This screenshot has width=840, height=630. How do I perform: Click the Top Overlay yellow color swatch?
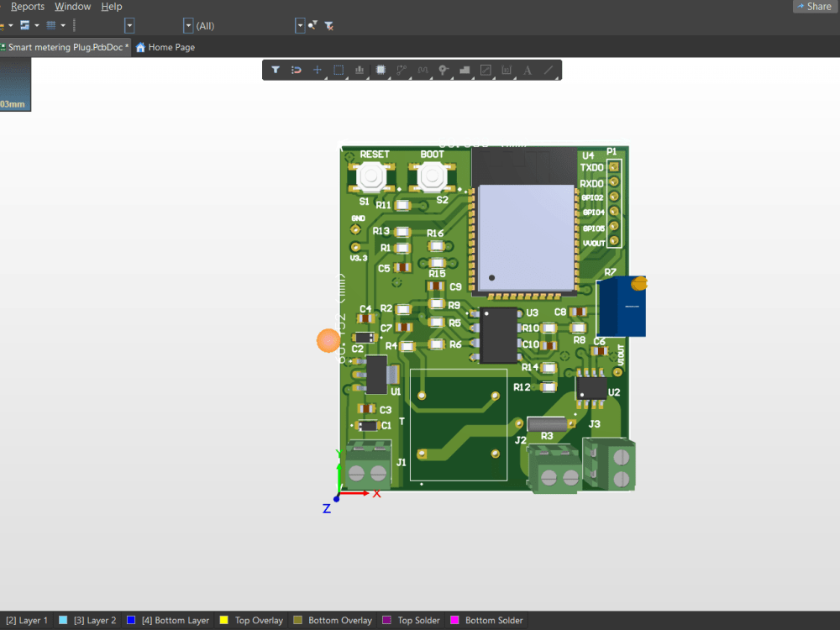(x=222, y=620)
